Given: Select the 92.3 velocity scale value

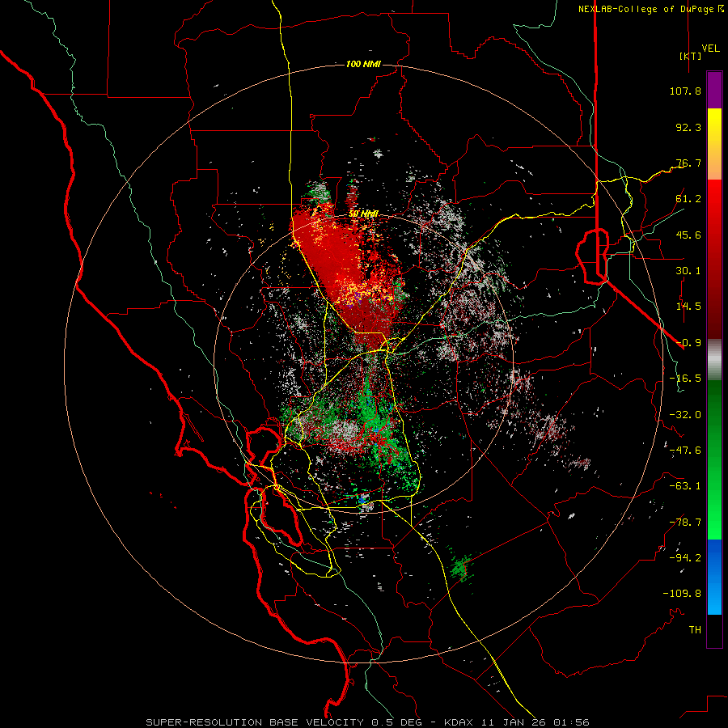Looking at the screenshot, I should click(688, 127).
